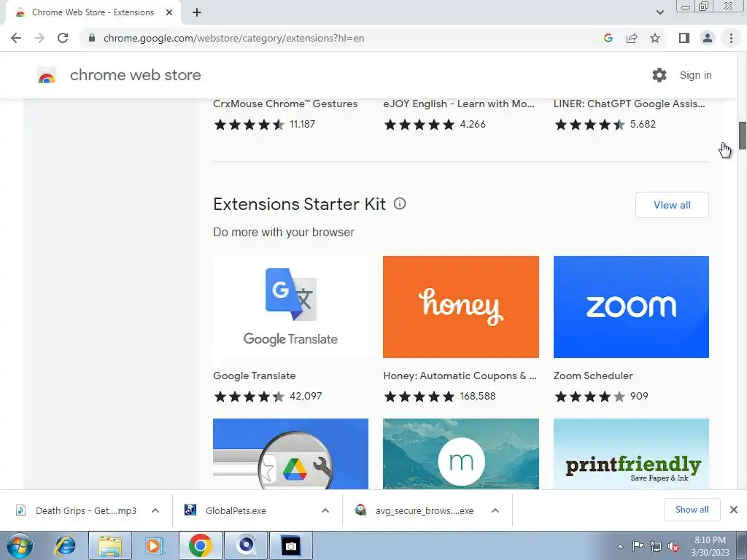The image size is (747, 560).
Task: Open the Momentum mountain thumbnail
Action: tap(461, 454)
